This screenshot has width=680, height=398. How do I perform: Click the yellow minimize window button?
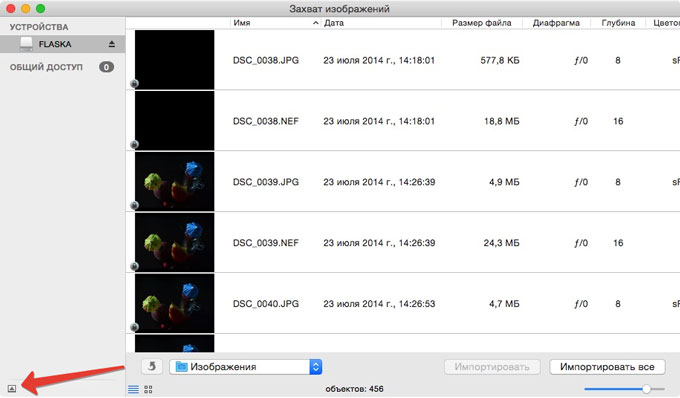pyautogui.click(x=26, y=8)
